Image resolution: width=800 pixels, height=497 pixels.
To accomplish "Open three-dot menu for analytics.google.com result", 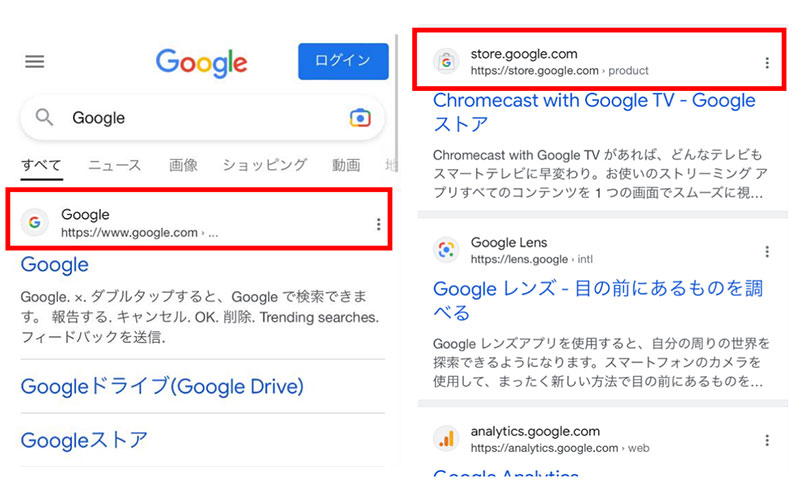I will 767,440.
